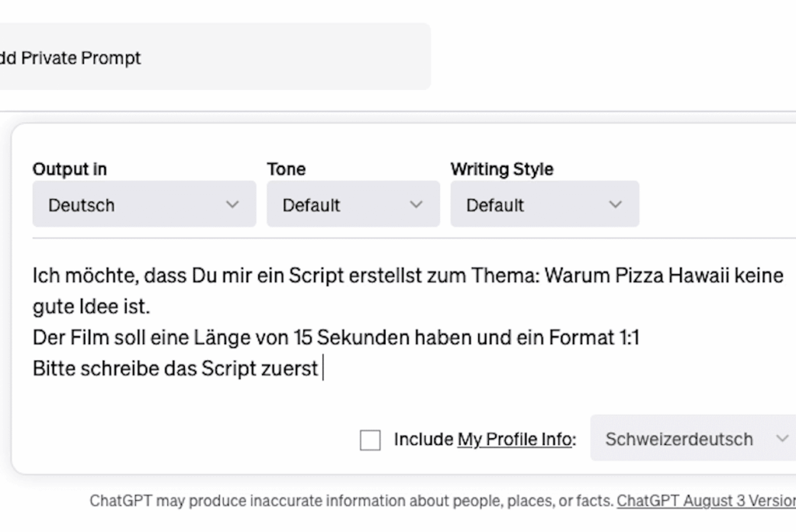796x532 pixels.
Task: Open the Writing Style Default dropdown
Action: pyautogui.click(x=545, y=204)
